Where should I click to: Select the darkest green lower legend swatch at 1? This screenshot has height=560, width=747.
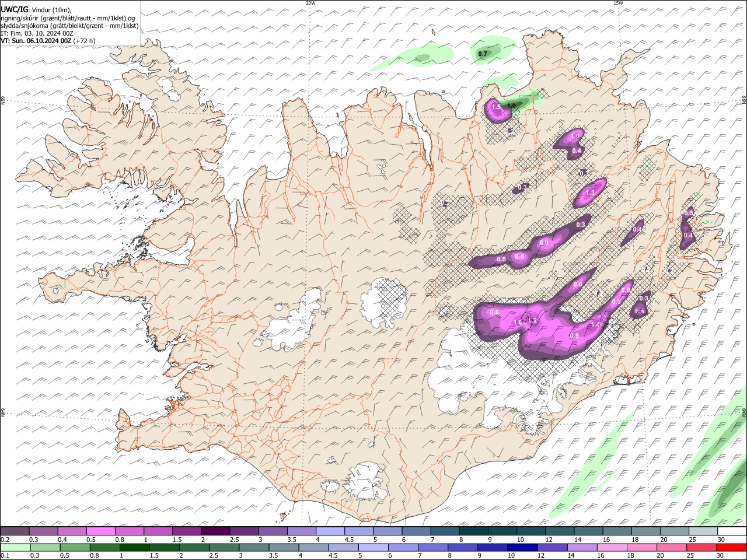pos(134,547)
